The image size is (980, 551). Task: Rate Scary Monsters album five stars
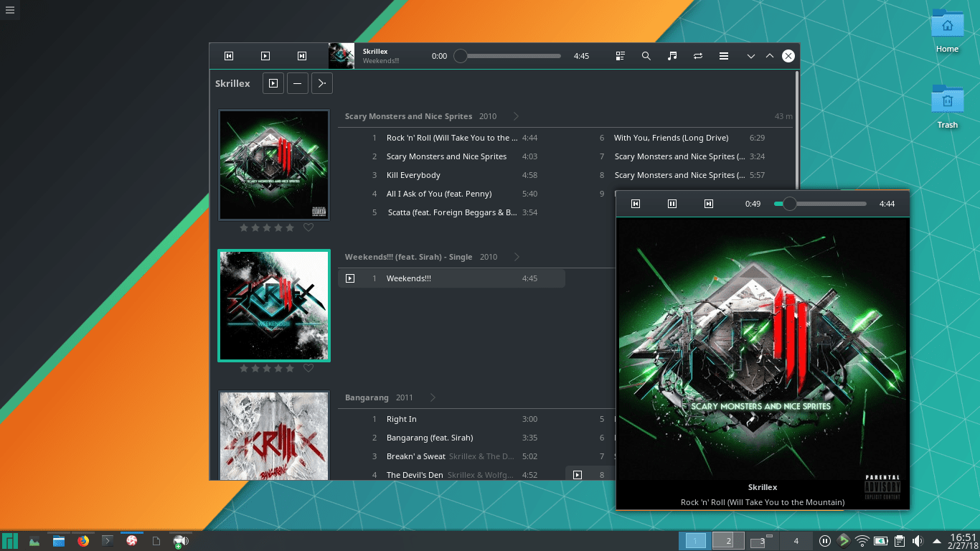pyautogui.click(x=290, y=227)
